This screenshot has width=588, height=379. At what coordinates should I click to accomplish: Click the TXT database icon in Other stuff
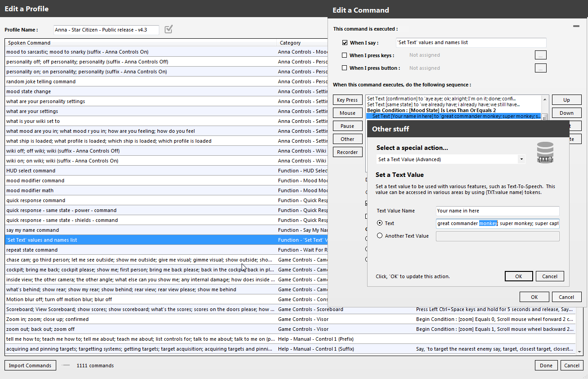click(x=545, y=153)
